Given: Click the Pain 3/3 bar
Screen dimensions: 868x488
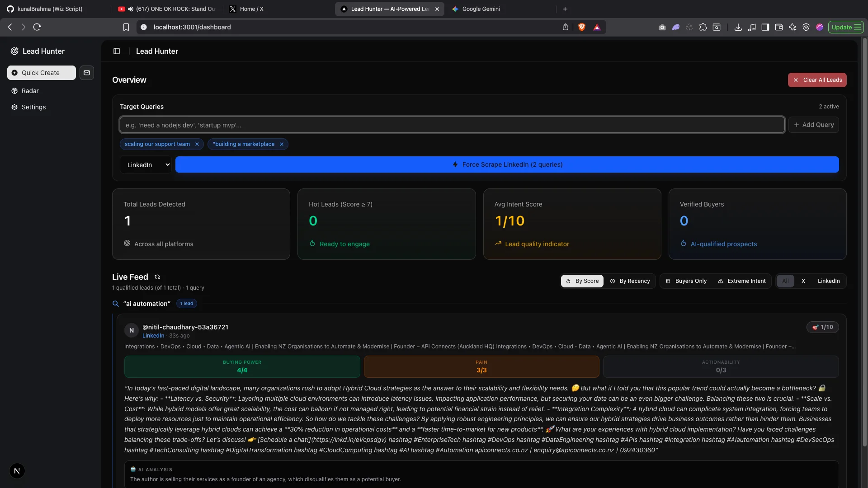Looking at the screenshot, I should pos(481,366).
